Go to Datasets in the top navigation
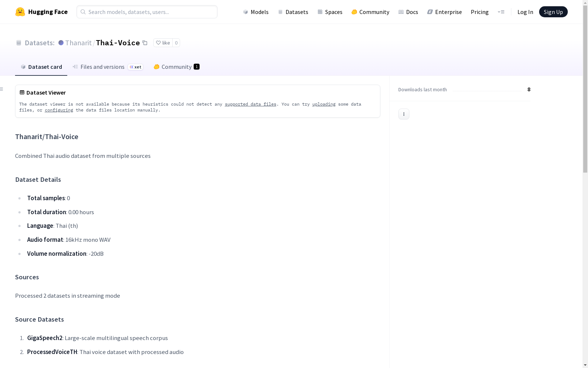Screen dimensions: 588x368 (293, 12)
